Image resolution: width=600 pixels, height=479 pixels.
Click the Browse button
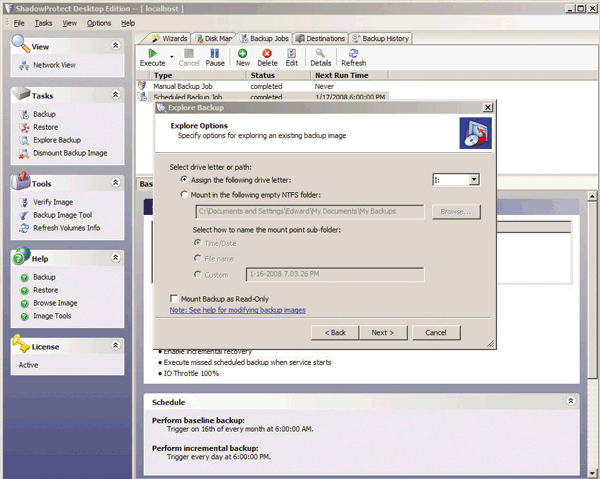pos(456,212)
